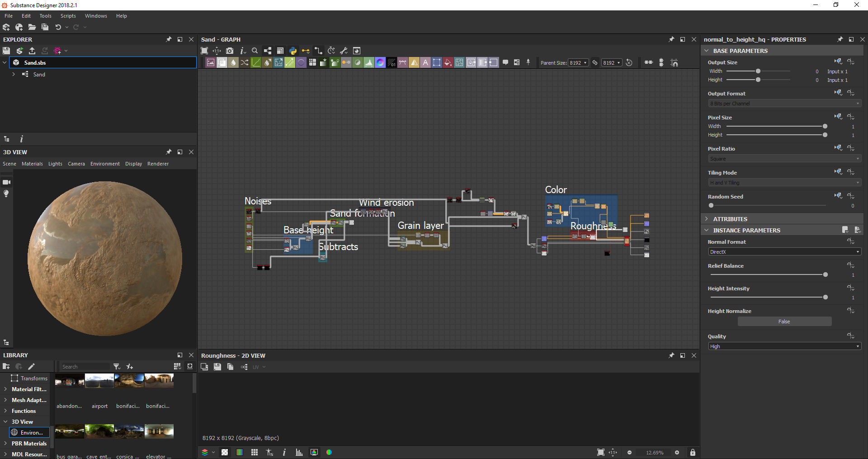Add an HSL color wheel node
The image size is (868, 459).
point(380,62)
